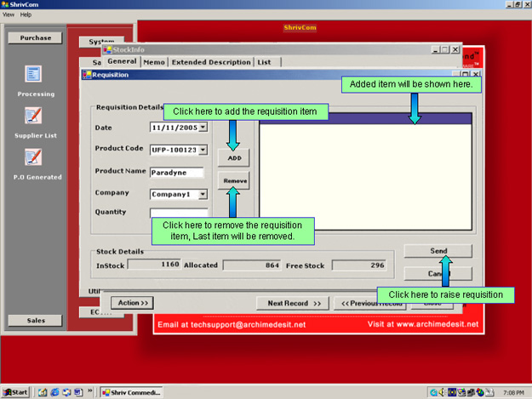The image size is (532, 399).
Task: Click the Quantity input field
Action: (x=178, y=213)
